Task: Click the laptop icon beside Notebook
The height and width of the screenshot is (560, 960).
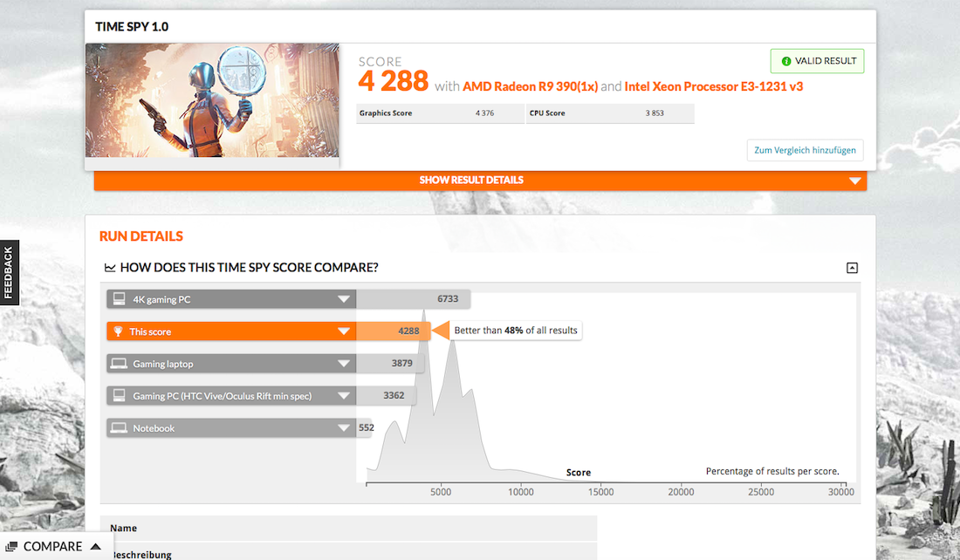Action: tap(119, 427)
